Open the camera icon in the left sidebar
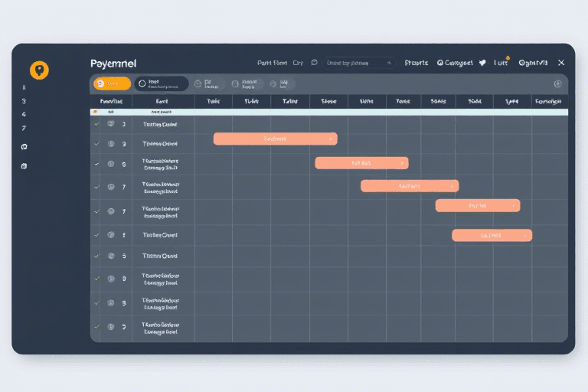The height and width of the screenshot is (392, 588). [x=24, y=146]
